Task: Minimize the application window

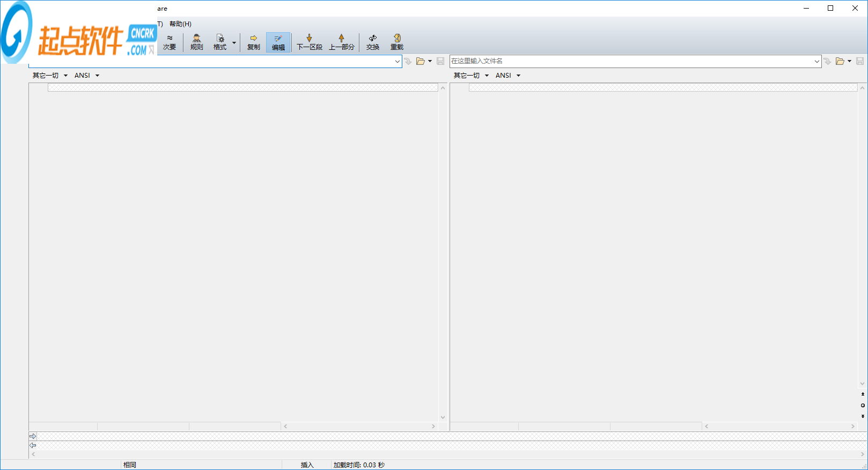Action: (x=806, y=8)
